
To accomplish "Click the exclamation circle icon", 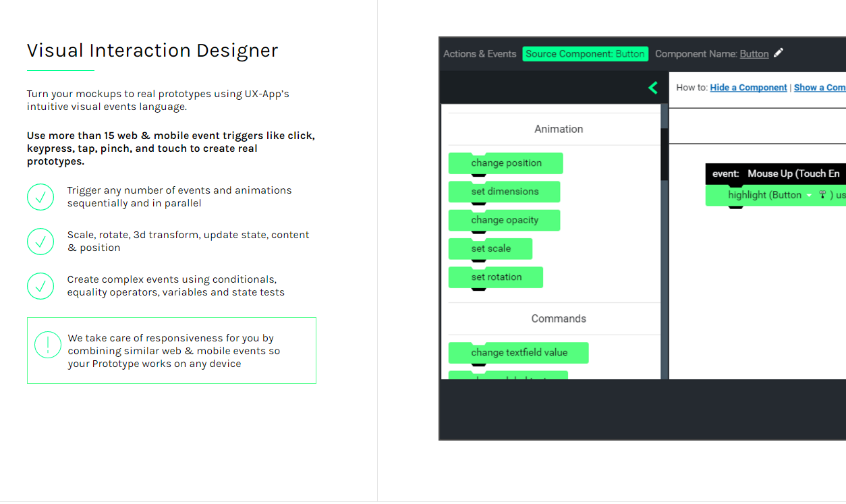I will pos(48,345).
